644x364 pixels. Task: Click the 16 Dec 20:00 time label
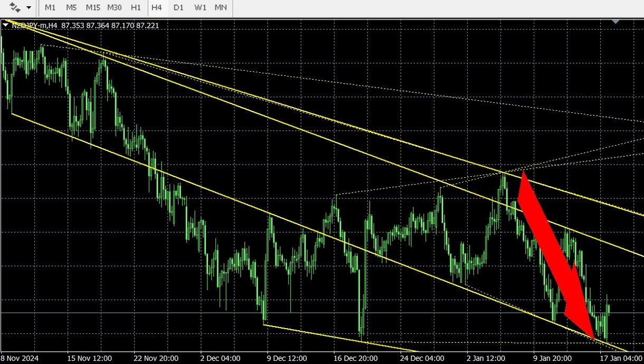[356, 358]
